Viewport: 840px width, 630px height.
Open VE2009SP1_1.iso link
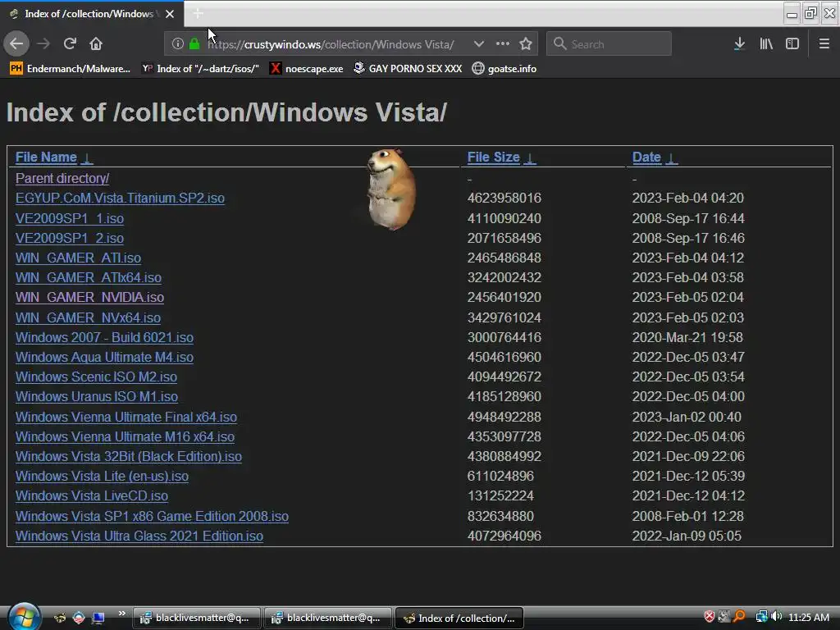[70, 218]
